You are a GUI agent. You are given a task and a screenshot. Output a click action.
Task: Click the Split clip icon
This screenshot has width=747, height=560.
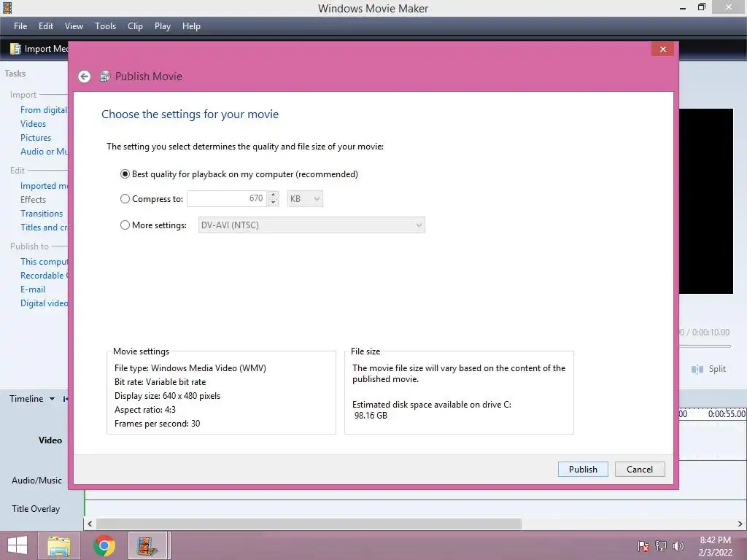(x=697, y=369)
